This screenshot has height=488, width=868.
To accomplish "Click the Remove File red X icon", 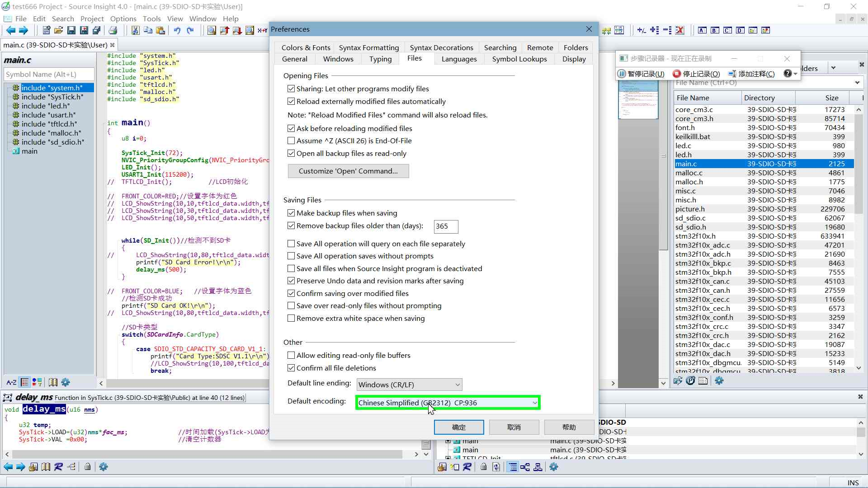I will coord(679,30).
